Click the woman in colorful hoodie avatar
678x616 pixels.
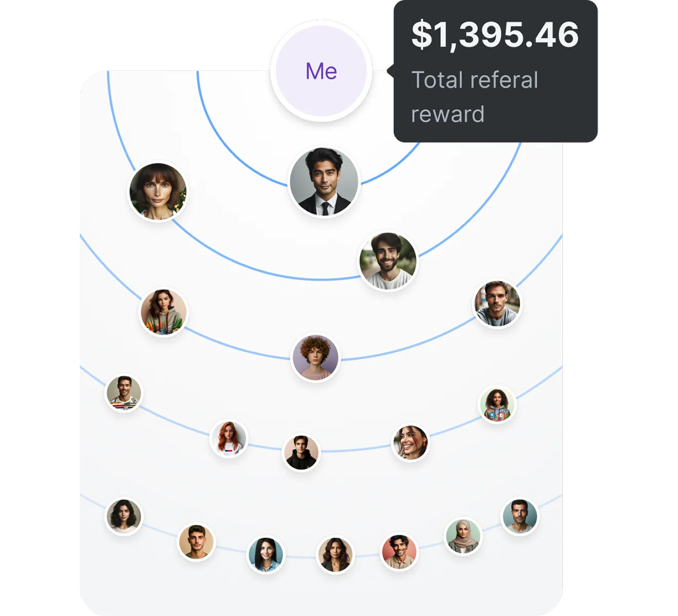tap(164, 312)
